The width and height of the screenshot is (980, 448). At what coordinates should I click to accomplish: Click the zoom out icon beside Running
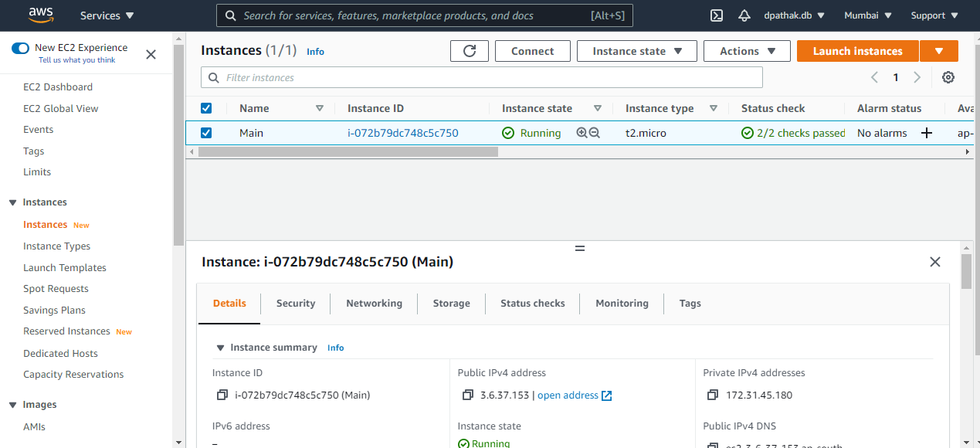point(595,133)
